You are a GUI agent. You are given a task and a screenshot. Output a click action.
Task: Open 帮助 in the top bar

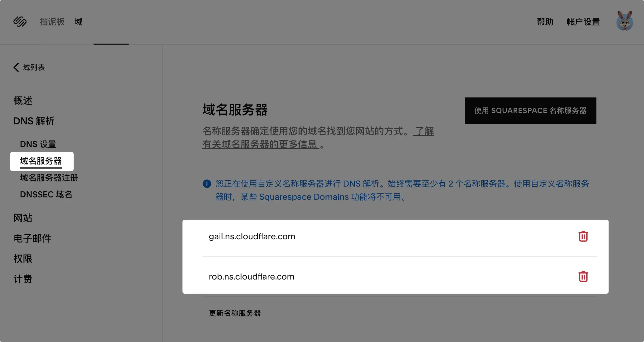545,22
